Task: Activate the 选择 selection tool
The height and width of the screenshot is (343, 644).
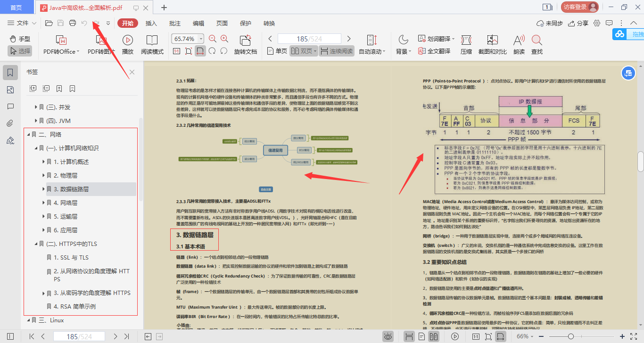Action: point(19,51)
